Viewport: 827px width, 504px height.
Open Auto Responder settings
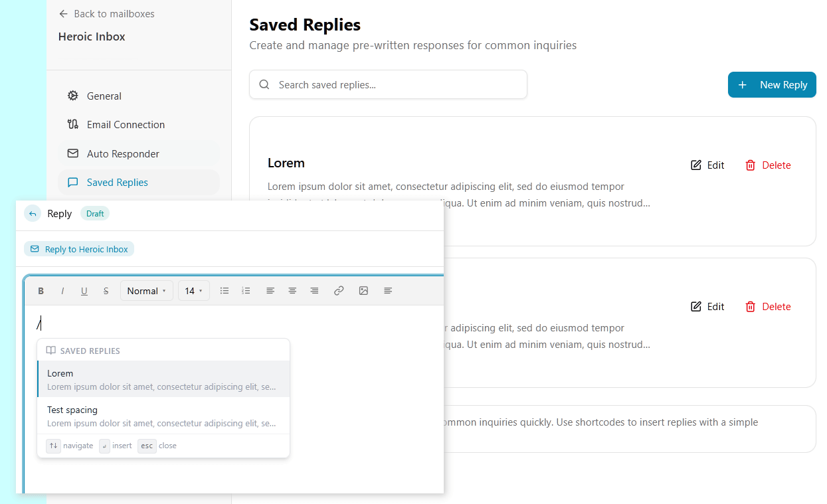[139, 153]
